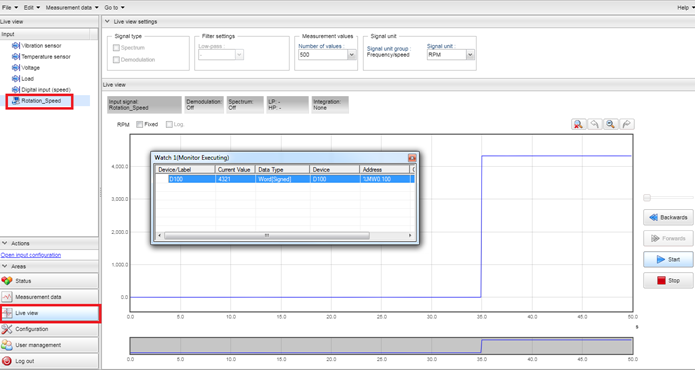
Task: Click the zoom magnifier icon above chart
Action: pyautogui.click(x=611, y=125)
